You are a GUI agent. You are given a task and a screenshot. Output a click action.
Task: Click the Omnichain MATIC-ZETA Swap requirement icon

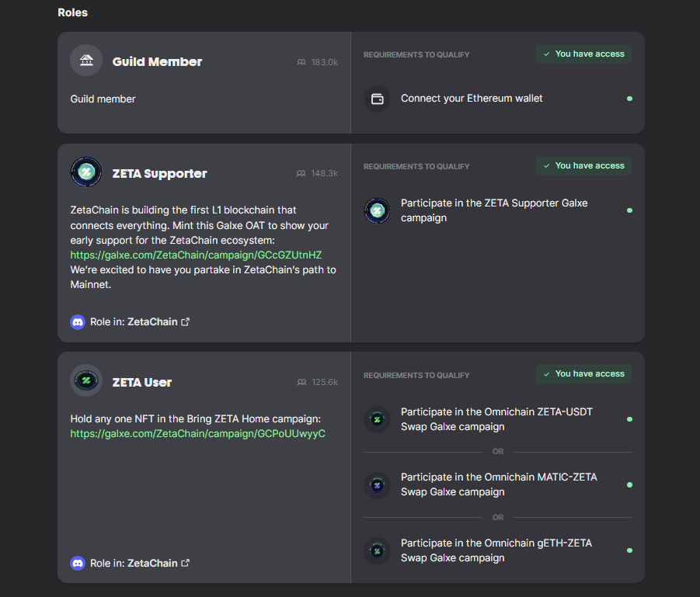point(378,485)
